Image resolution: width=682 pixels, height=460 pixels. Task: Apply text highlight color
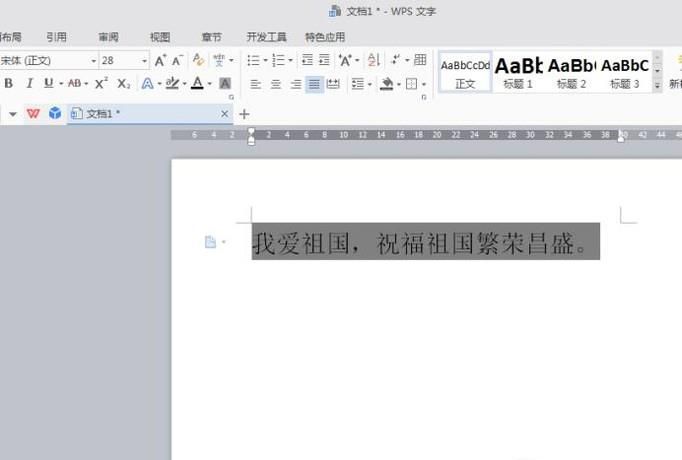(172, 83)
